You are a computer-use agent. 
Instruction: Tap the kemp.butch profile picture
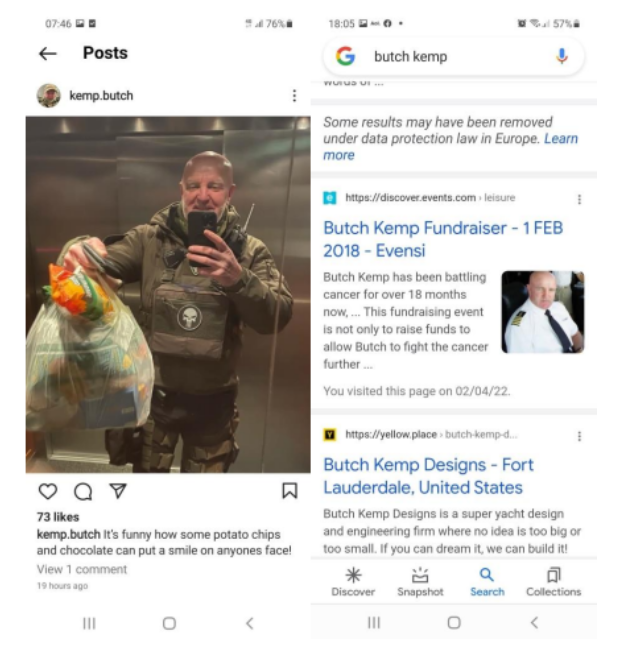coord(49,96)
